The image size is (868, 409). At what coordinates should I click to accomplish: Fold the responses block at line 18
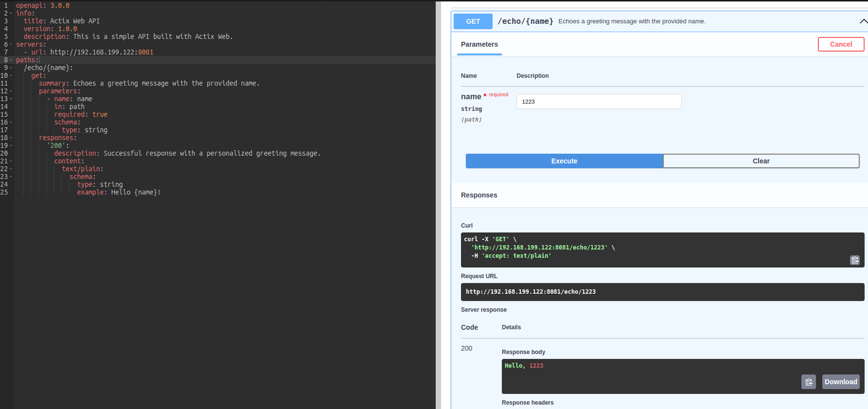(11, 138)
